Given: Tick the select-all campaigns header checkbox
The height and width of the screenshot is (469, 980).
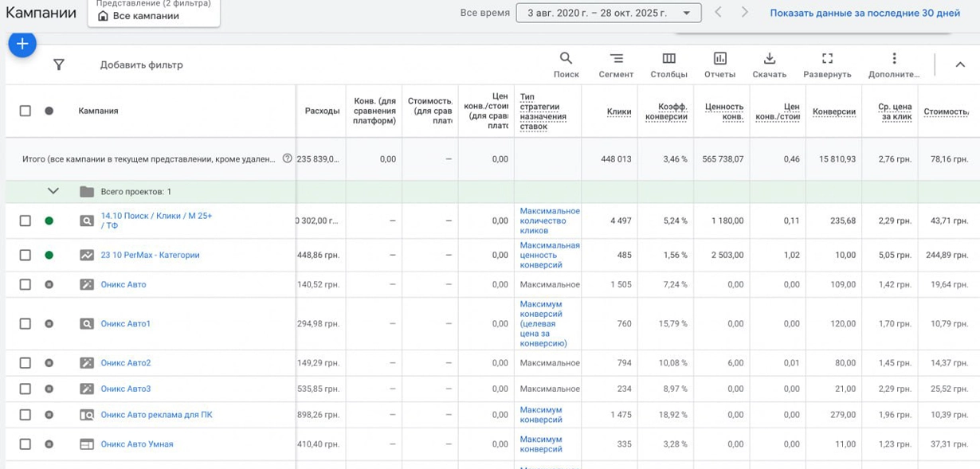Looking at the screenshot, I should tap(25, 111).
